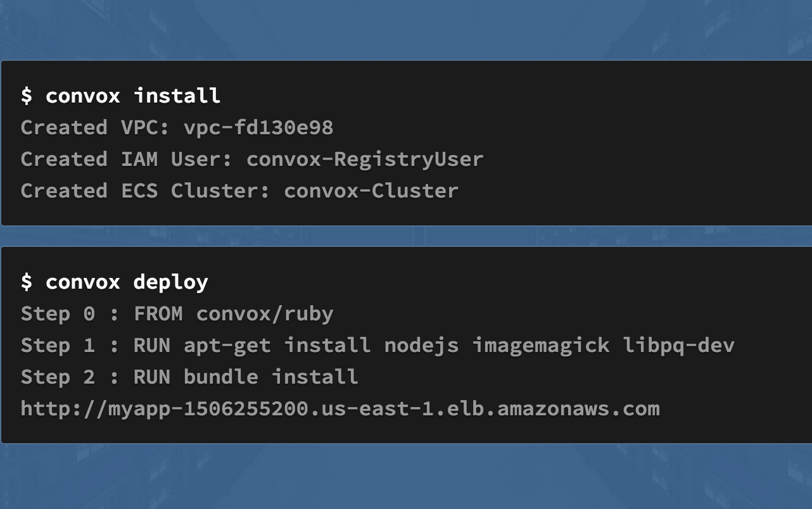Click the "Created ECS Cluster:" label
812x509 pixels.
146,191
